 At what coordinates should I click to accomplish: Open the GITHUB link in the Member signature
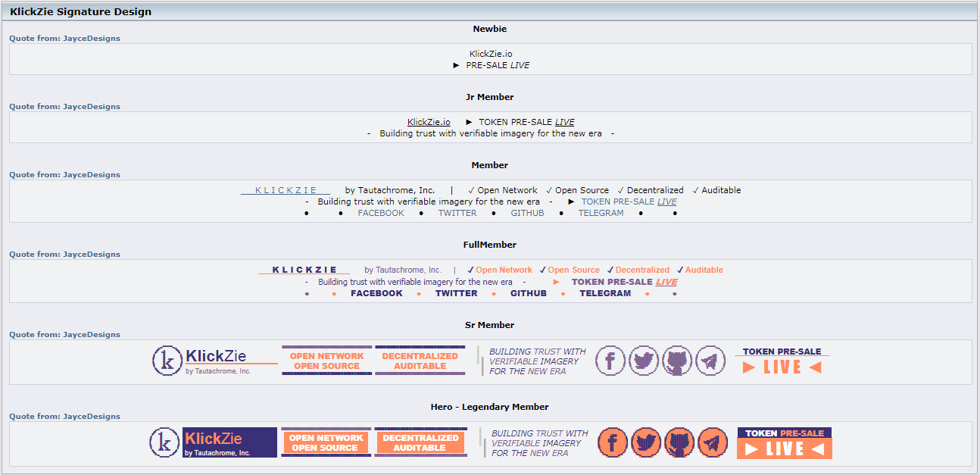[x=527, y=213]
